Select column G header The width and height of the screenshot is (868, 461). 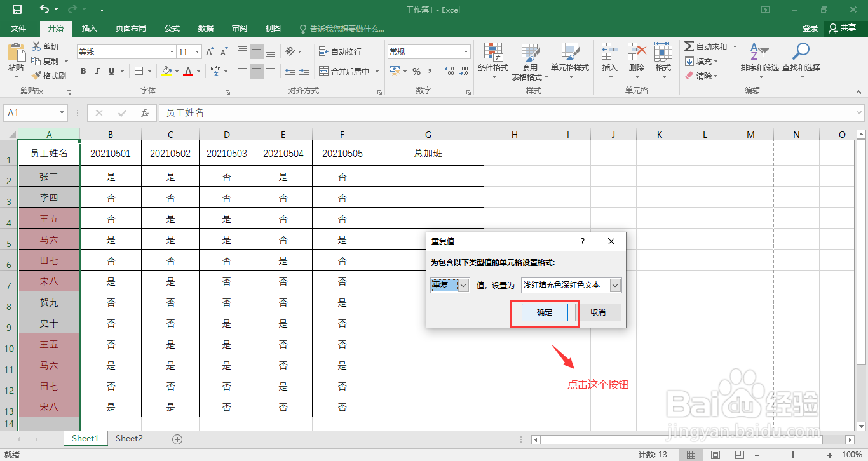click(428, 135)
